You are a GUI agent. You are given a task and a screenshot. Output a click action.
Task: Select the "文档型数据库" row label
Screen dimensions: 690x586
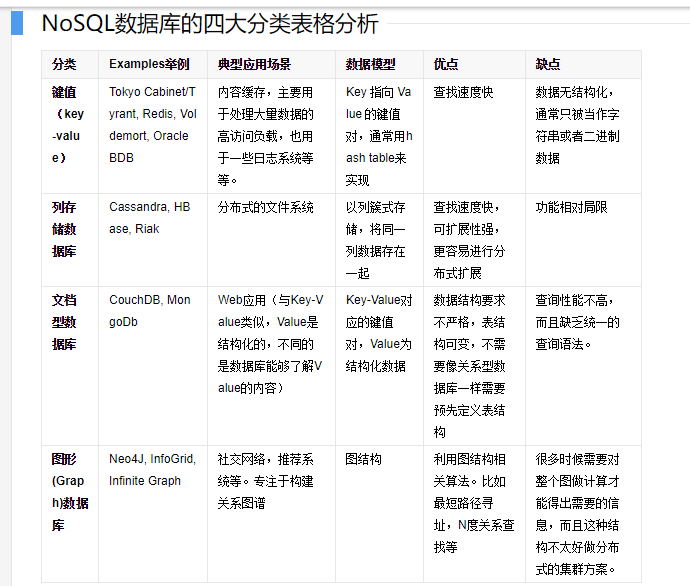[64, 322]
